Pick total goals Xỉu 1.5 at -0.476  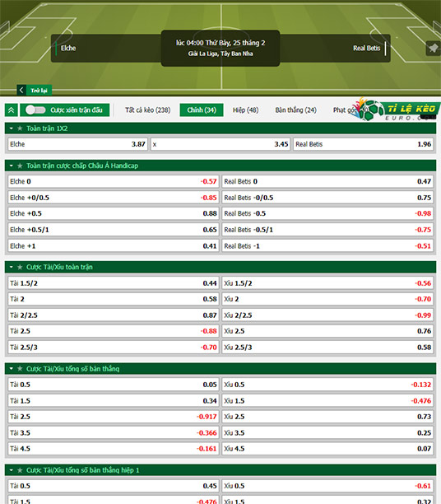click(327, 401)
